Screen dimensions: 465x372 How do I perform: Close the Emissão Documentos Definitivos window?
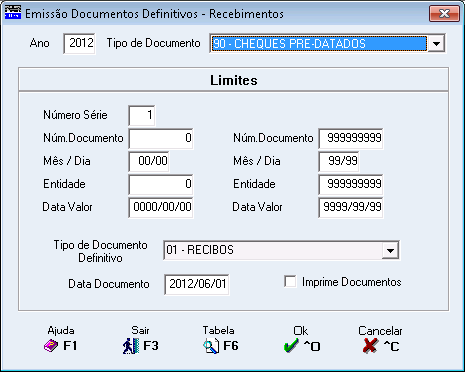coord(444,14)
